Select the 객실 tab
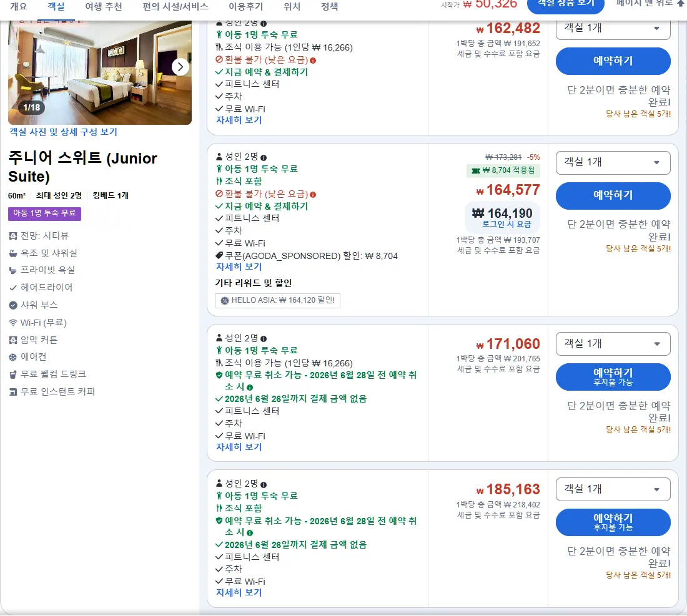The width and height of the screenshot is (687, 616). 56,7
